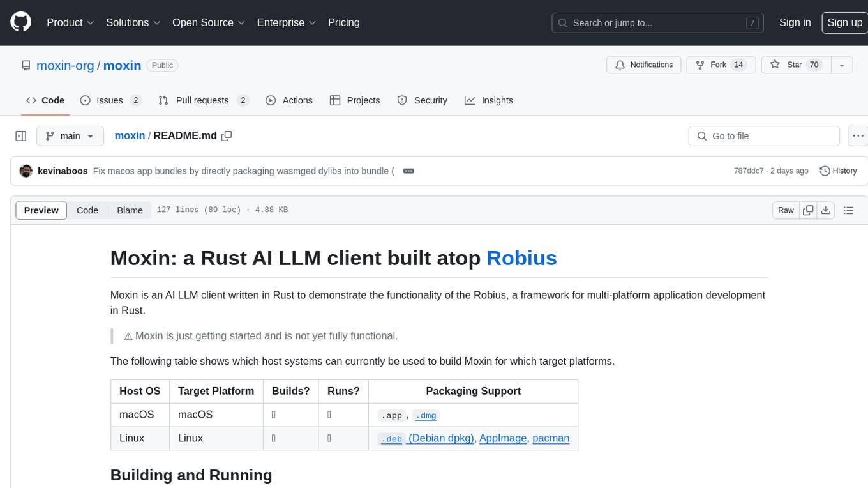
Task: Open the Fix macos app bundles commit
Action: pos(244,171)
